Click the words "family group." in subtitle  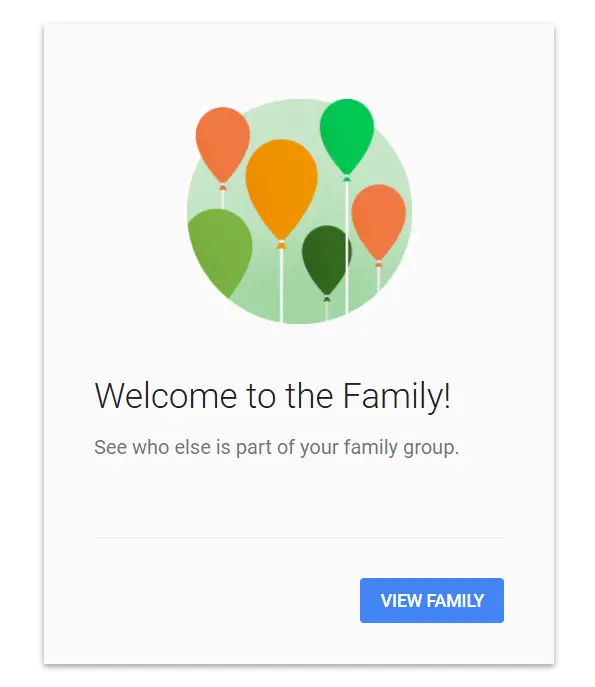pos(401,448)
